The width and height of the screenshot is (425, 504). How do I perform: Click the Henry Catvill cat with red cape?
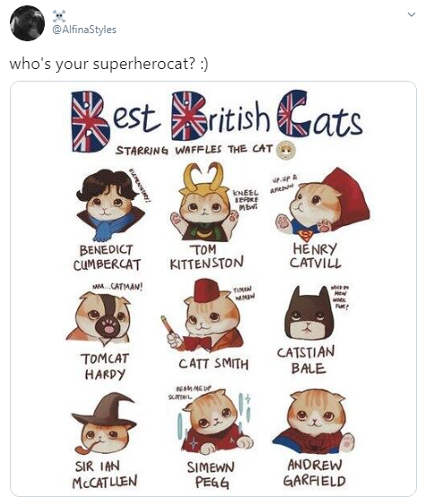pos(322,204)
